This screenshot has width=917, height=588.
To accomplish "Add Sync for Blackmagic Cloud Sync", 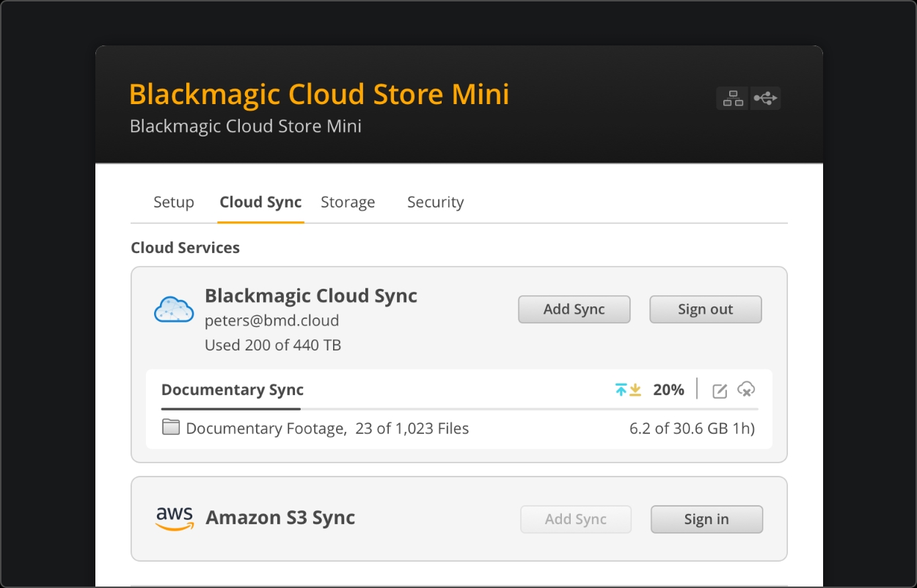I will 574,309.
